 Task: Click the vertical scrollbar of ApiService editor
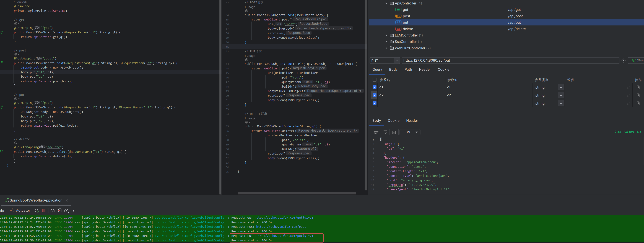tap(366, 95)
